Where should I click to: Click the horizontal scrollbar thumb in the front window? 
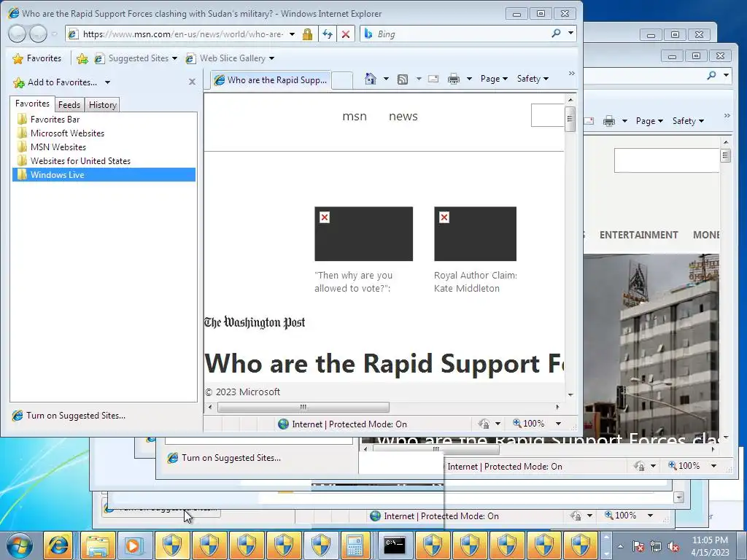tap(303, 407)
